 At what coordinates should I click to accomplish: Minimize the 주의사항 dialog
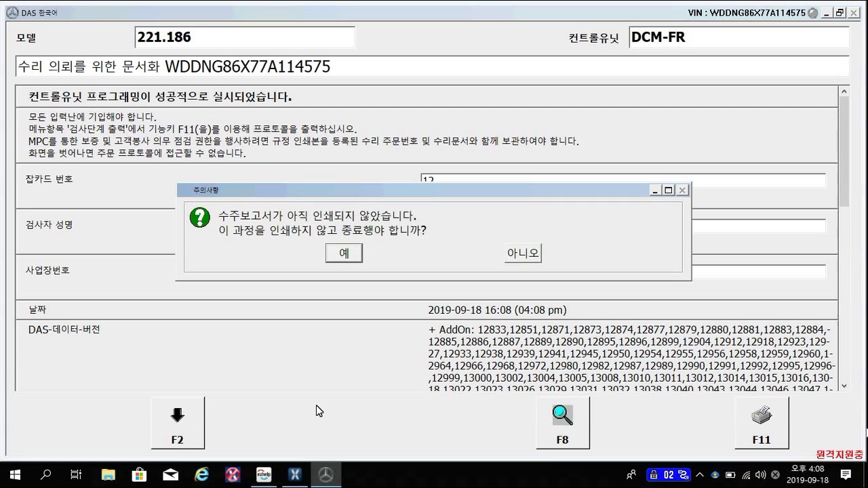655,190
